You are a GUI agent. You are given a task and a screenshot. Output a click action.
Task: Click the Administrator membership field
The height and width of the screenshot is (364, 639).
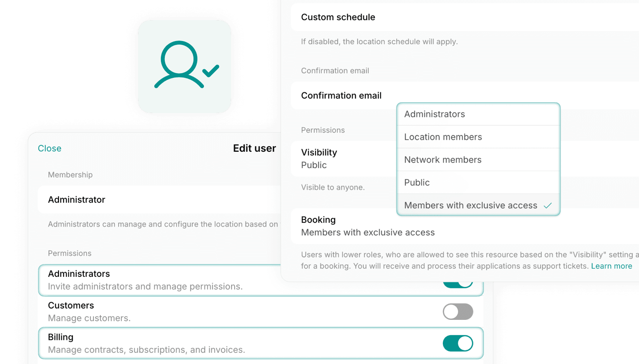pos(76,199)
